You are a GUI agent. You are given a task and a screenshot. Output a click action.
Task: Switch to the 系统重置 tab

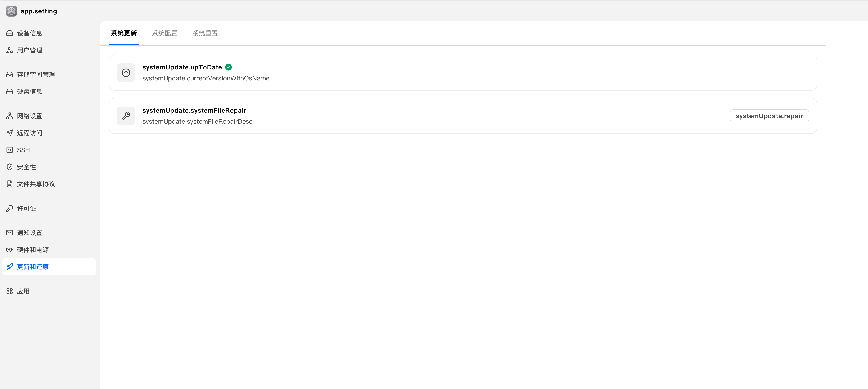click(x=205, y=33)
